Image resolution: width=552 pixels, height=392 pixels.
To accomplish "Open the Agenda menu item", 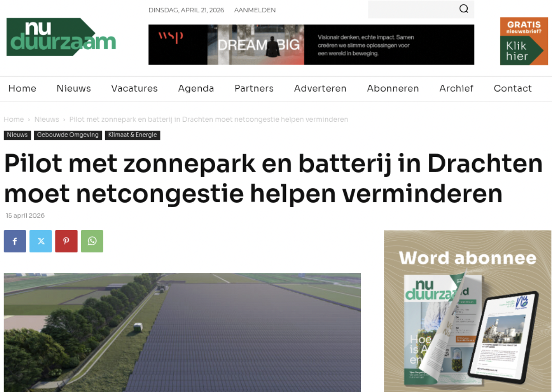I will (x=196, y=88).
